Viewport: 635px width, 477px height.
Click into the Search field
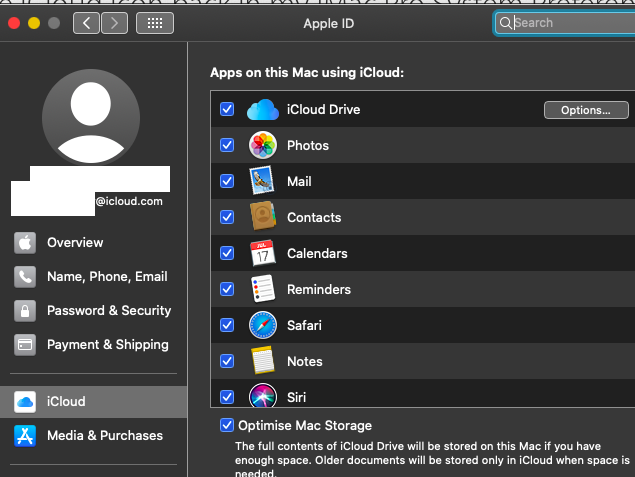565,23
